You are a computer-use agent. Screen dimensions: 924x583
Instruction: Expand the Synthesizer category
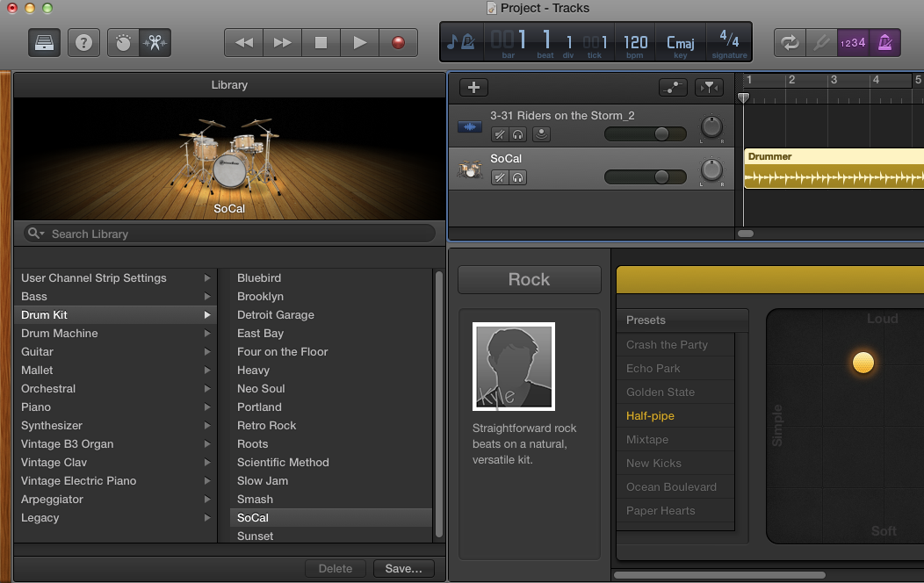tap(207, 425)
